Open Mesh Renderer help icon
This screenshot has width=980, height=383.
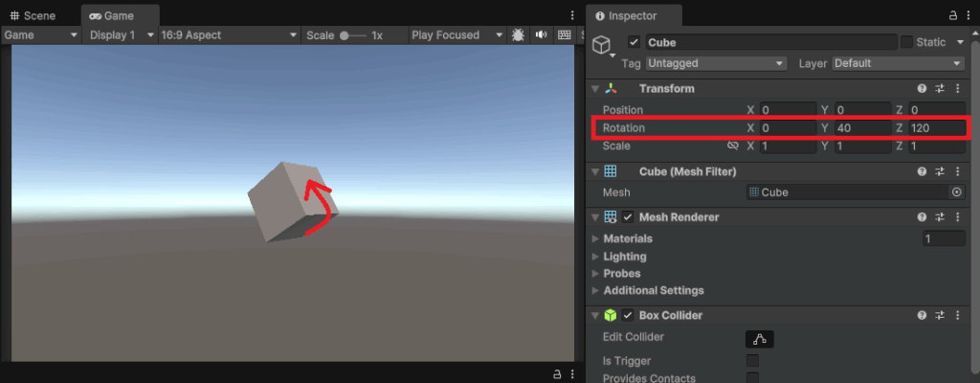[922, 217]
